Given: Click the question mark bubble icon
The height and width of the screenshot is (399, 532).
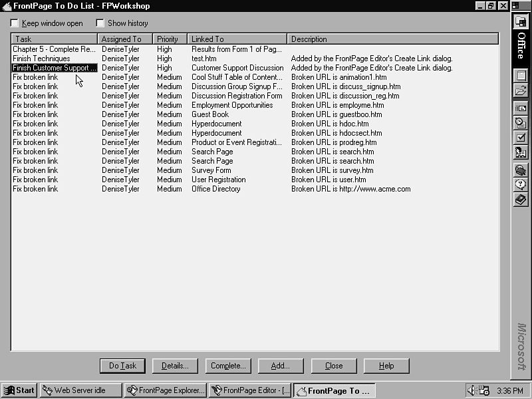Looking at the screenshot, I should pos(521,185).
